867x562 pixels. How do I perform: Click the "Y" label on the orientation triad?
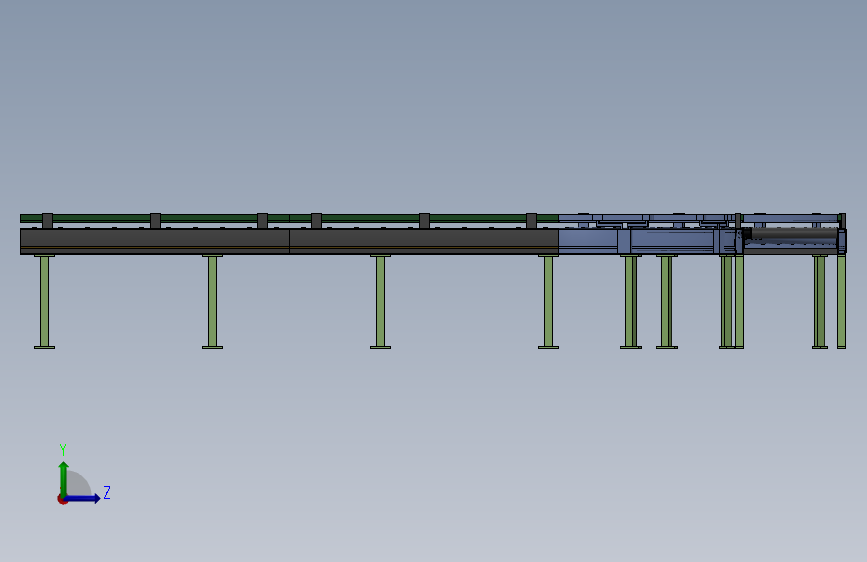pos(63,450)
